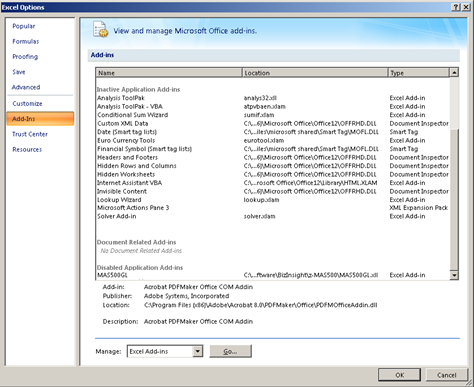Image resolution: width=474 pixels, height=387 pixels.
Task: Click the analys32.xll location cell
Action: tap(260, 98)
